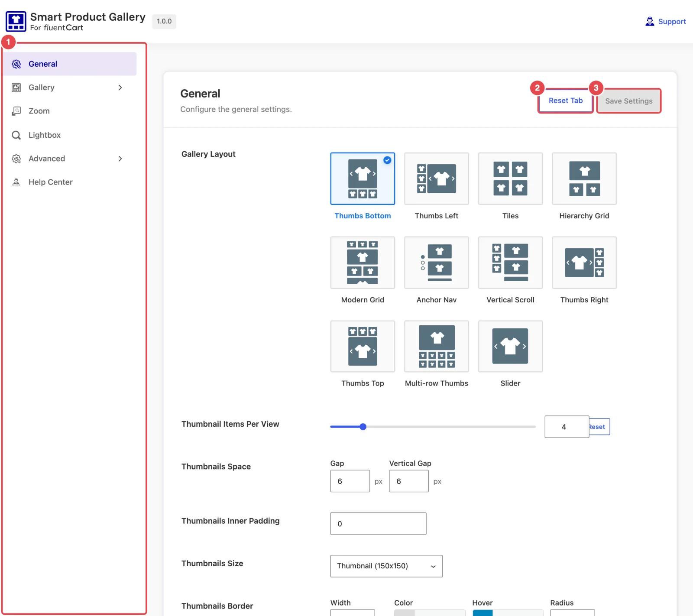This screenshot has height=616, width=693.
Task: Open the Support link
Action: pyautogui.click(x=666, y=22)
